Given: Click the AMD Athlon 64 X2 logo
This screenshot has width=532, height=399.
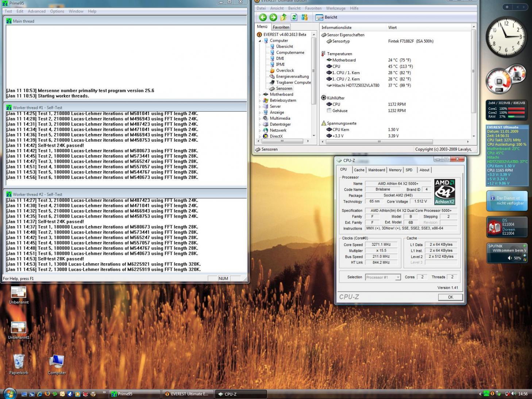Looking at the screenshot, I should point(445,192).
